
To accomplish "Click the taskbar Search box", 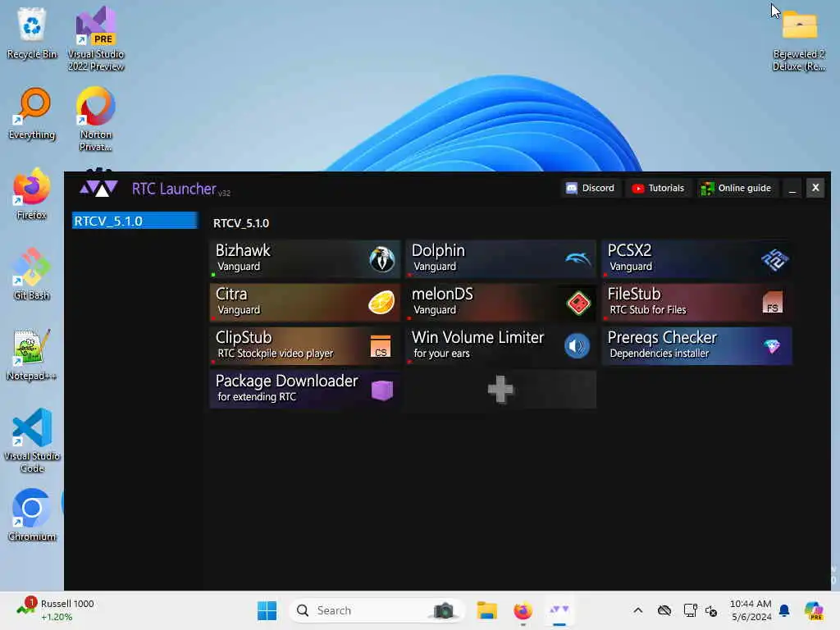I will click(x=376, y=610).
